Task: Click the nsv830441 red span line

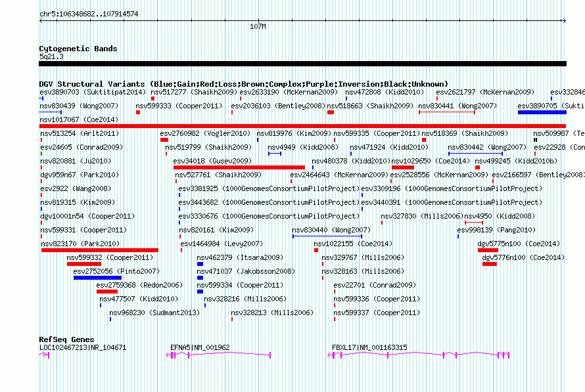Action: (447, 112)
